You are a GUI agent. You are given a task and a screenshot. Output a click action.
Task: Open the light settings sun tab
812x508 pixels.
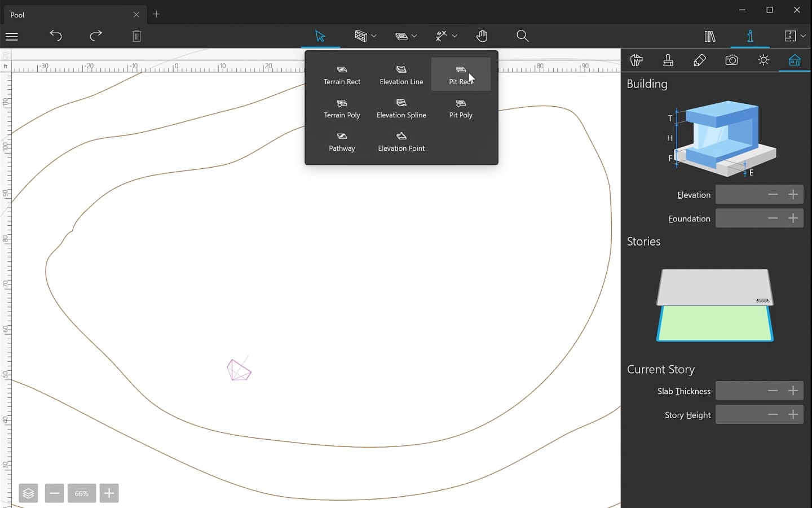(x=763, y=60)
